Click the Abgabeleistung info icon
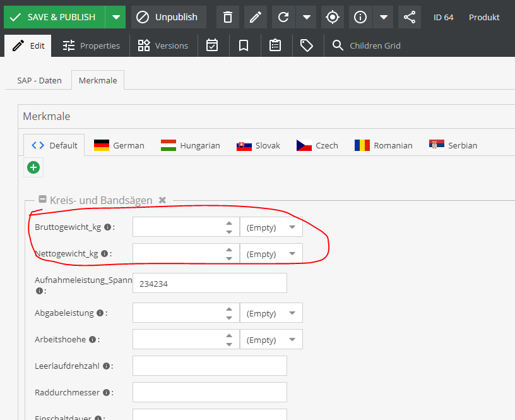The height and width of the screenshot is (420, 515). pyautogui.click(x=100, y=313)
